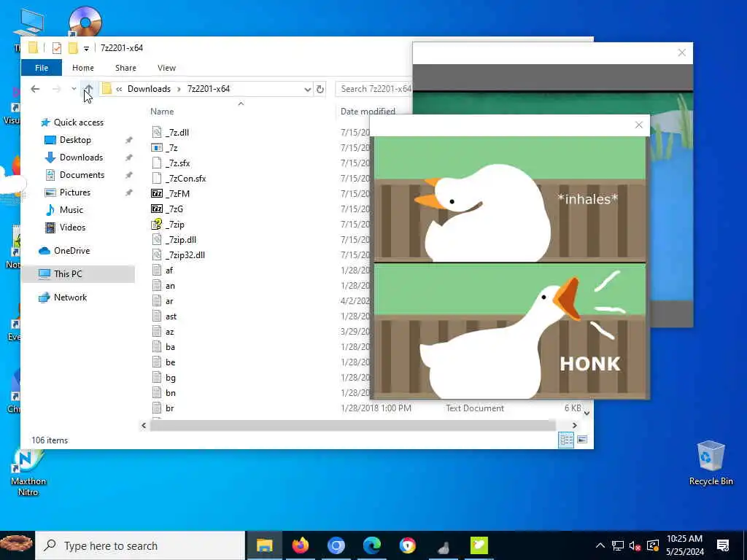Close the pond image window behind
This screenshot has height=560, width=747.
tap(682, 52)
